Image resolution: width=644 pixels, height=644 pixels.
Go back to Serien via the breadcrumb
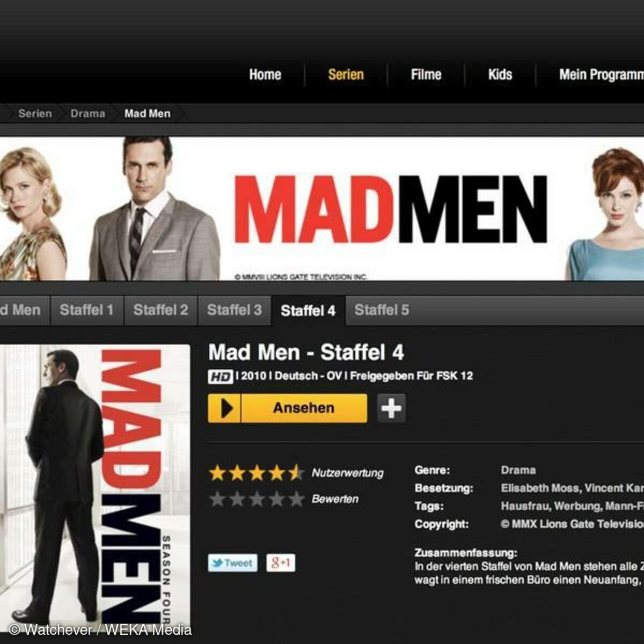coord(35,114)
